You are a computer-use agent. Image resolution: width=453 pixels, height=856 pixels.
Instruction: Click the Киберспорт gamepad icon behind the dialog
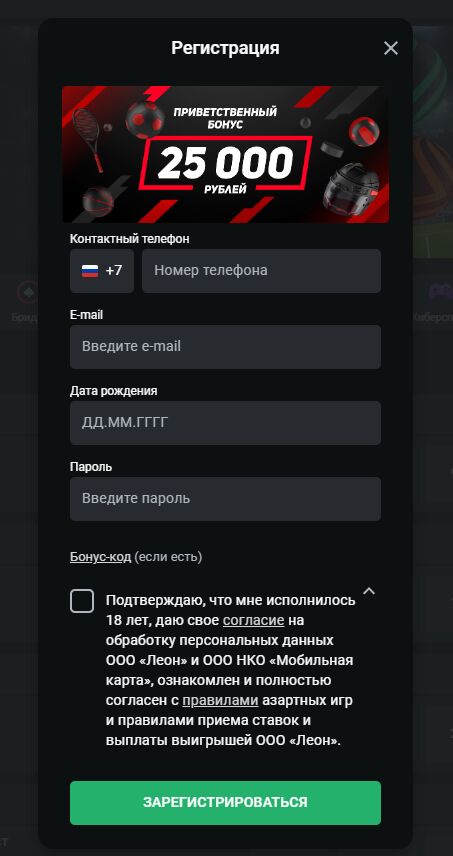[439, 293]
